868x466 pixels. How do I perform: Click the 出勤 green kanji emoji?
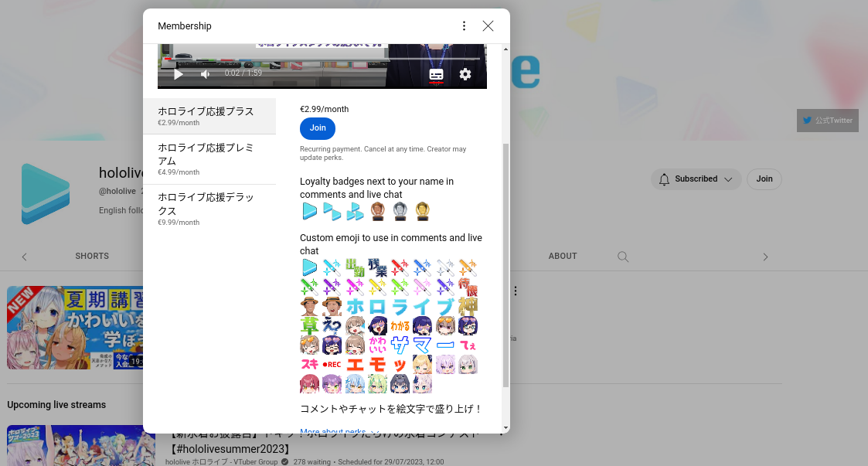click(355, 268)
